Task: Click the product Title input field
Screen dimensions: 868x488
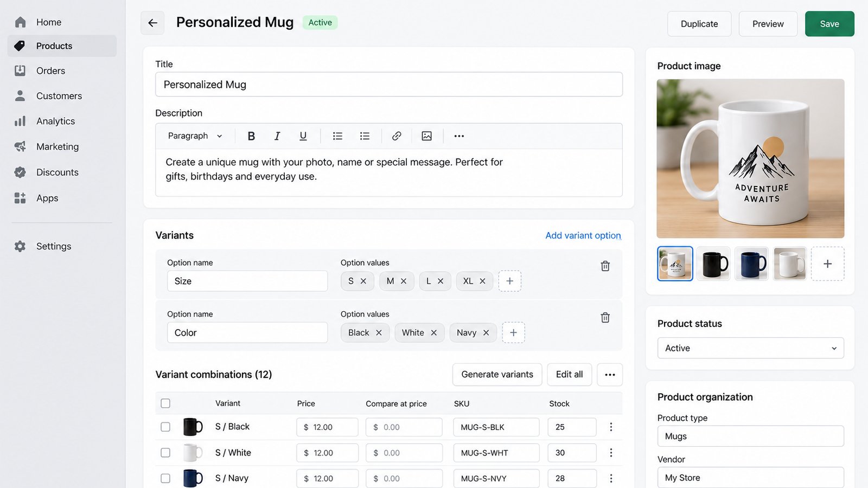Action: (389, 85)
